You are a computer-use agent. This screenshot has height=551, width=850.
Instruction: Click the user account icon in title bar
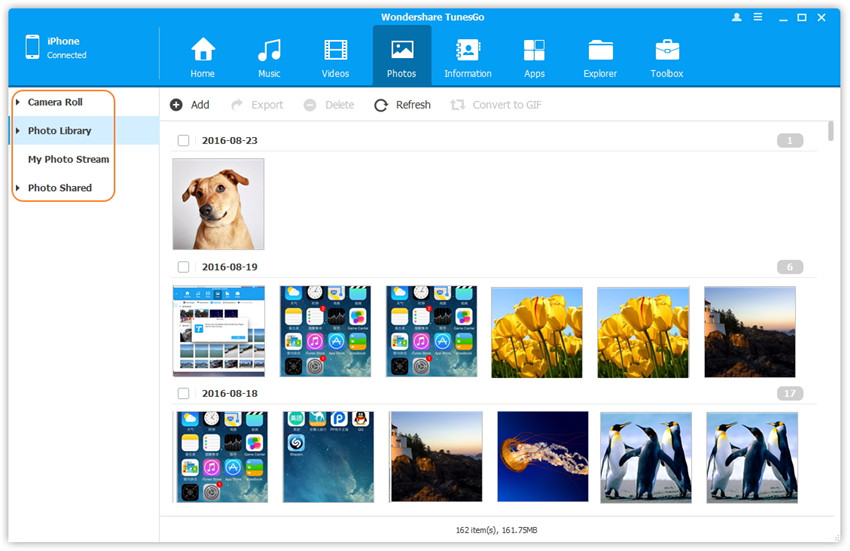pyautogui.click(x=738, y=17)
